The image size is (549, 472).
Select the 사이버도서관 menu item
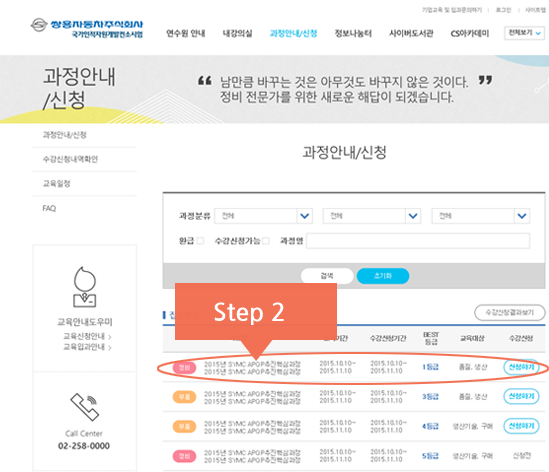[x=411, y=33]
